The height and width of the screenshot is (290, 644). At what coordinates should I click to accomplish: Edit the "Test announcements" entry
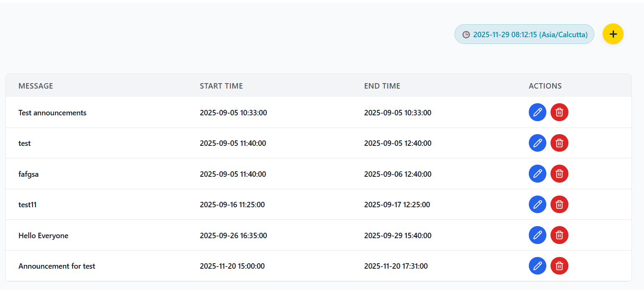coord(538,112)
